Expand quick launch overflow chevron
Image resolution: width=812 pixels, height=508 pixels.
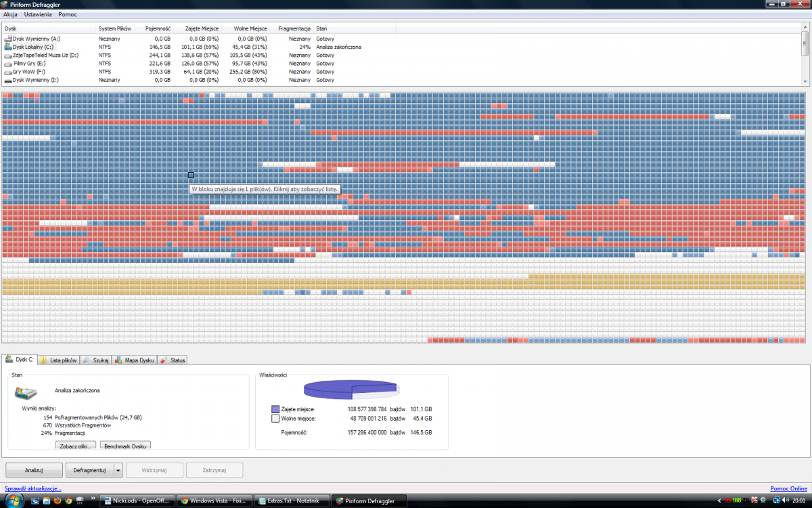pyautogui.click(x=93, y=498)
